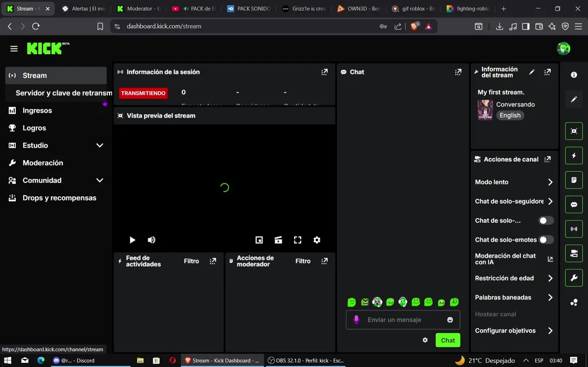Toggle activity feed lightning icon in sidebar
The image size is (588, 367).
[574, 155]
